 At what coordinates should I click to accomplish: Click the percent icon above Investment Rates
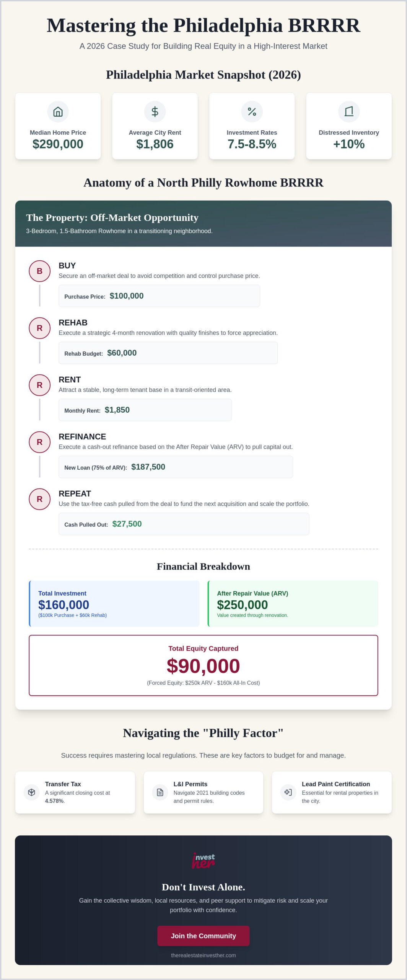252,111
